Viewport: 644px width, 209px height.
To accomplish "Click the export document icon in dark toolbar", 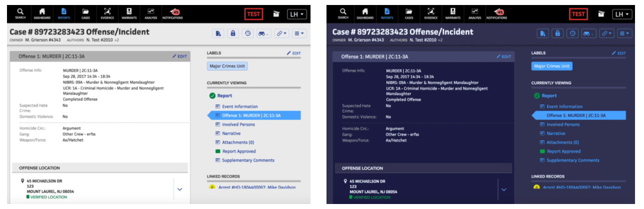I will point(542,33).
